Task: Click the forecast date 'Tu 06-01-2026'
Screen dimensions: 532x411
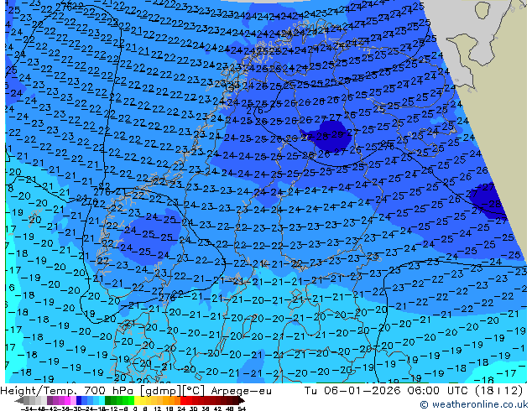Action: click(x=353, y=391)
